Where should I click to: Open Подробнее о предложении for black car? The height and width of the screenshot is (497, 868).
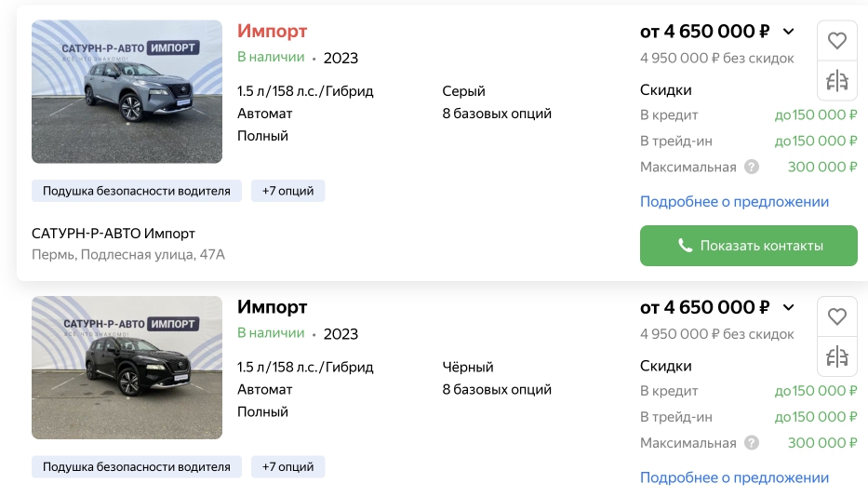click(x=734, y=477)
